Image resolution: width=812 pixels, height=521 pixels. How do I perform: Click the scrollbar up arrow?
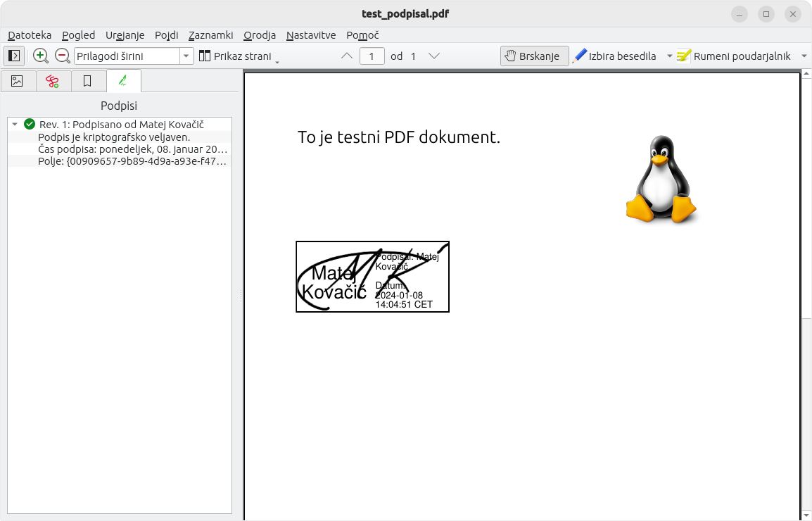[806, 74]
